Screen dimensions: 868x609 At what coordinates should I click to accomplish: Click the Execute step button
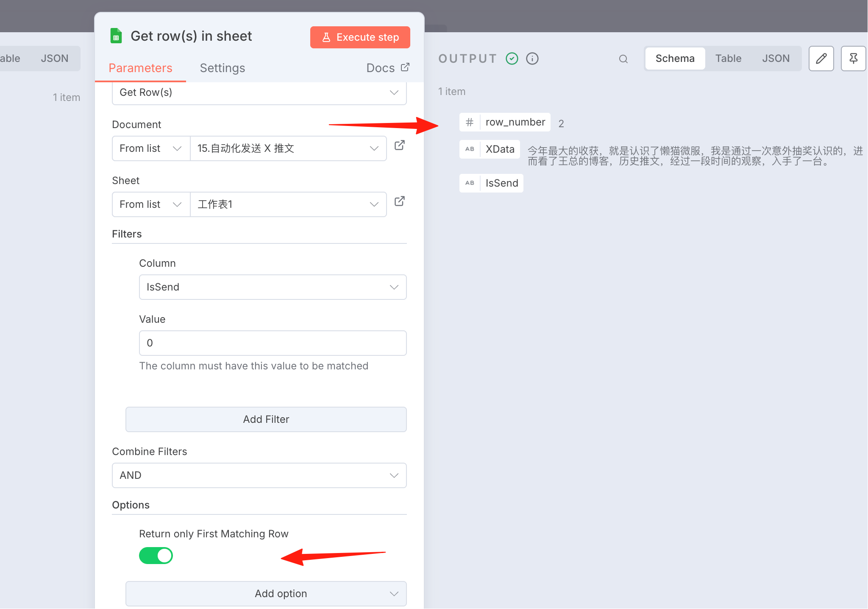click(360, 37)
